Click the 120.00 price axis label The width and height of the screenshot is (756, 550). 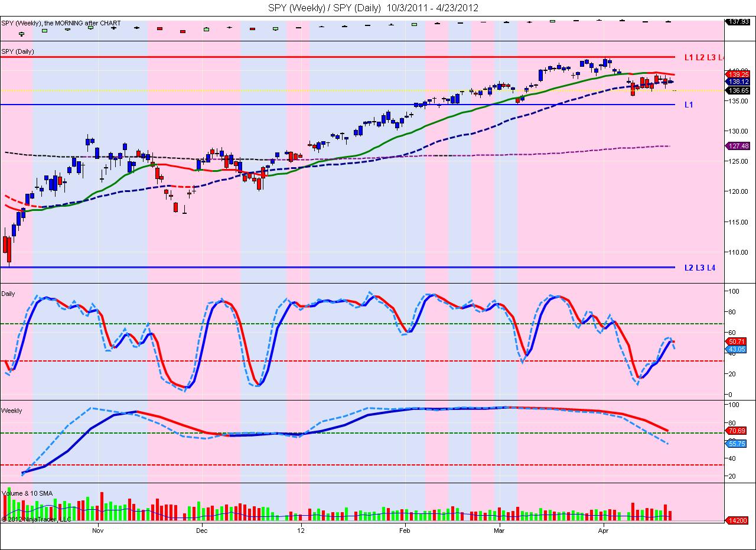coord(737,191)
